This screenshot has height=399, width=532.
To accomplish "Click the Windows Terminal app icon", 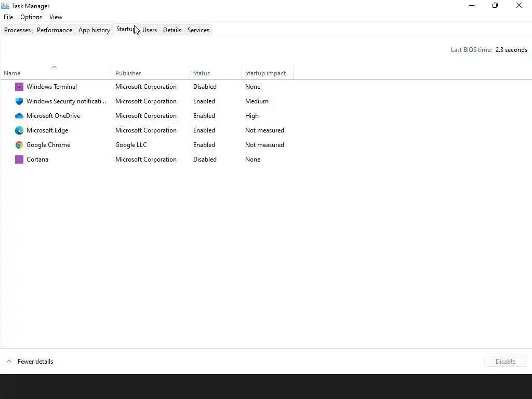I will 19,87.
